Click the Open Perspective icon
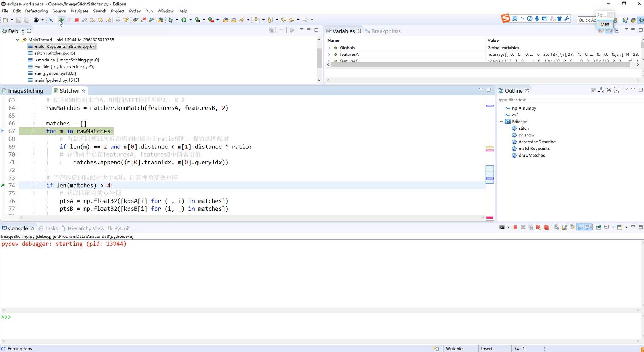This screenshot has width=644, height=352. point(616,20)
